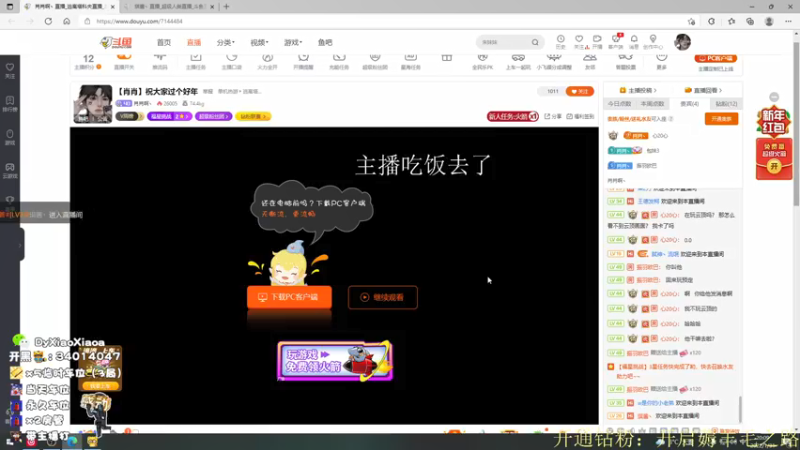The height and width of the screenshot is (450, 800).
Task: Click the purple star challenge badge
Action: click(169, 116)
